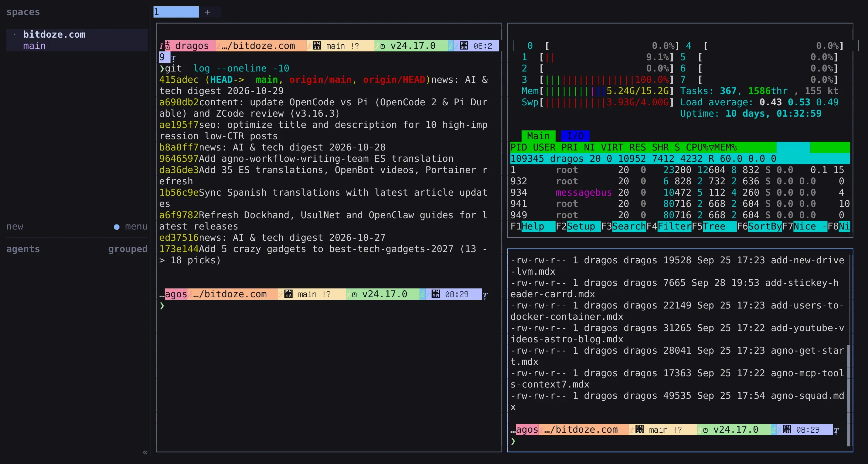The height and width of the screenshot is (464, 868).
Task: Add a new tab with plus button
Action: coord(207,12)
